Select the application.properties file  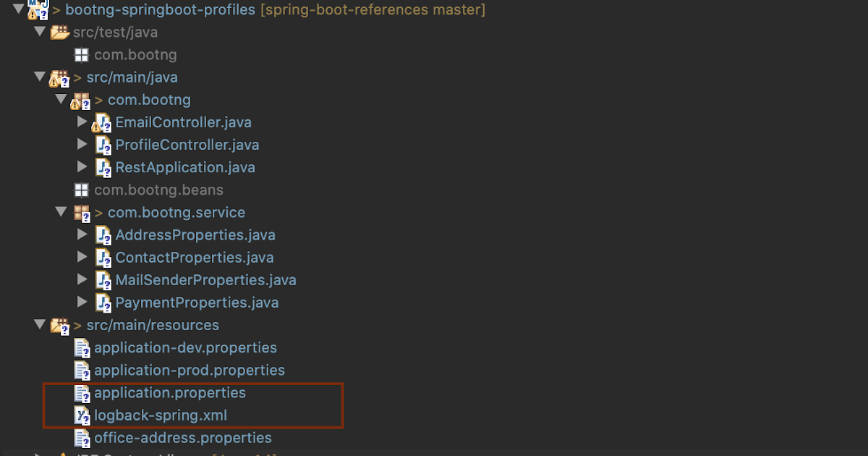tap(170, 392)
